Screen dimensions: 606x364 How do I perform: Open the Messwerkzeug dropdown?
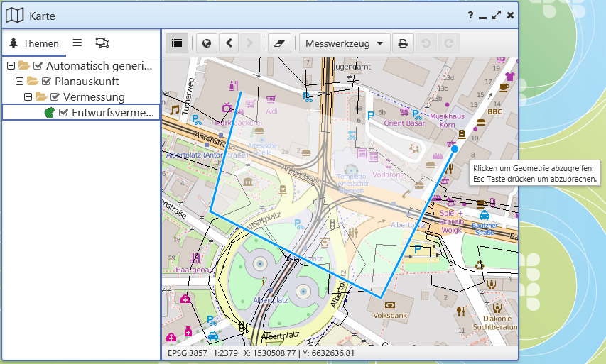tap(345, 43)
